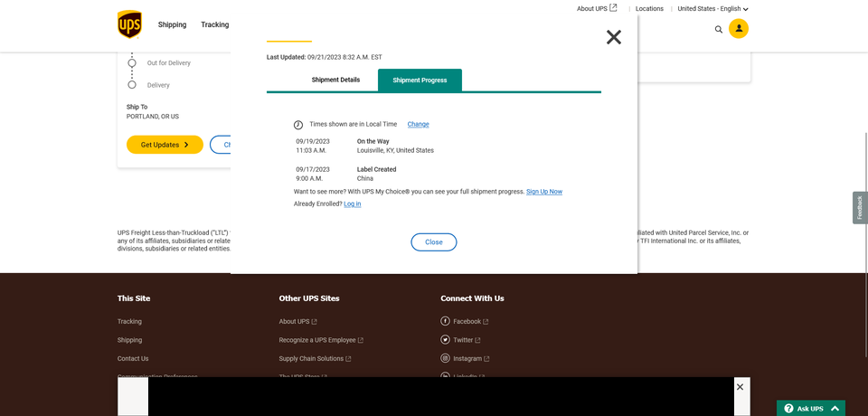The width and height of the screenshot is (868, 416).
Task: Click the clock icon beside Local Time
Action: click(297, 125)
